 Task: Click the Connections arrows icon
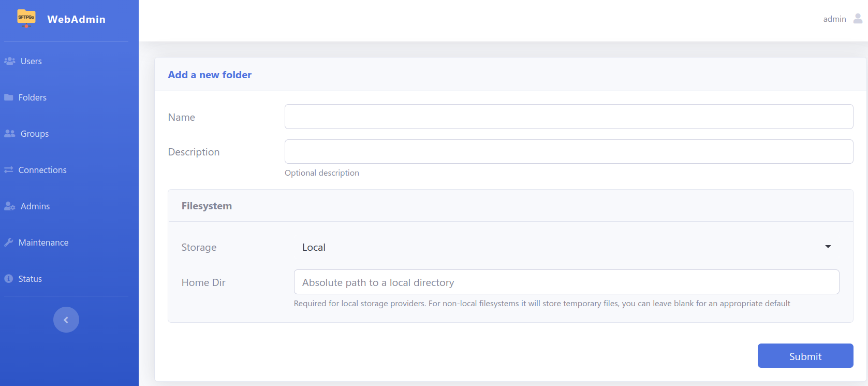point(9,170)
